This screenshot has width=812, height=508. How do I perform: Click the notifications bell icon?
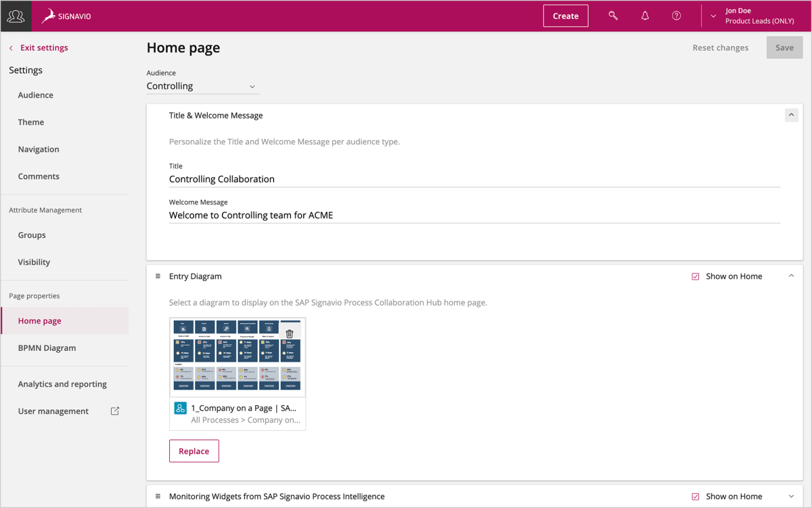[644, 15]
